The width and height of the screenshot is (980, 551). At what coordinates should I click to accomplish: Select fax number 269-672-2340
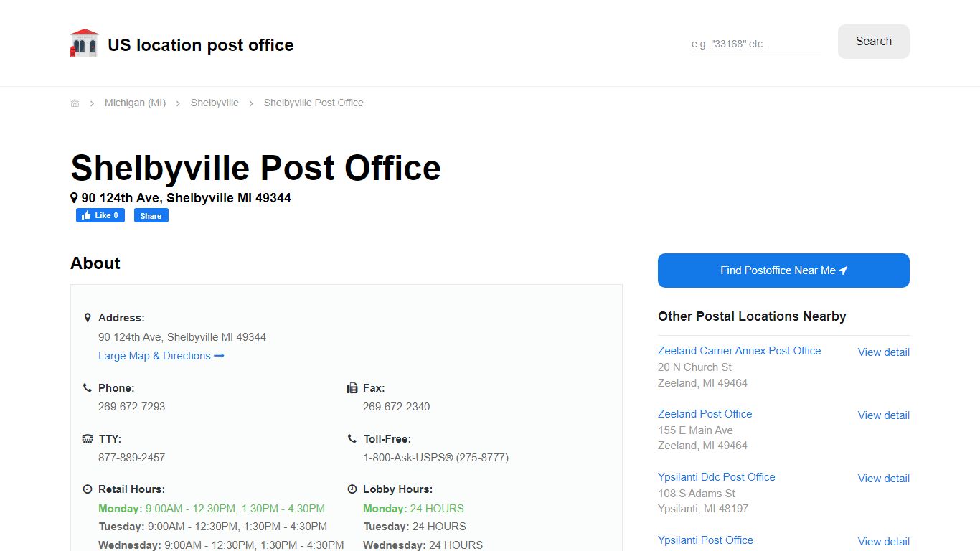(396, 407)
